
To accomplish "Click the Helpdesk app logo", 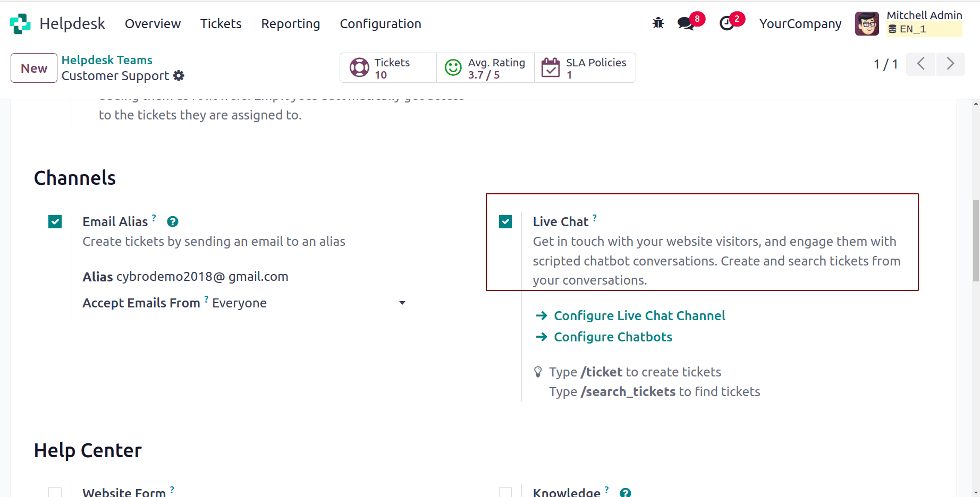I will click(20, 23).
